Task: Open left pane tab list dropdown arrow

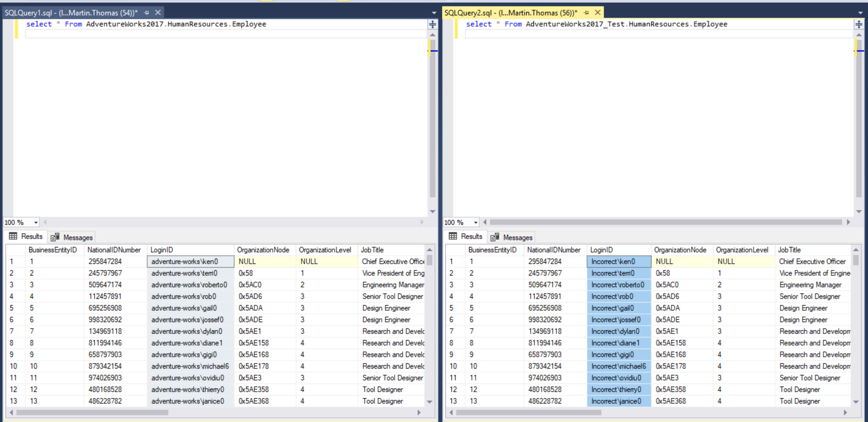Action: click(x=434, y=13)
